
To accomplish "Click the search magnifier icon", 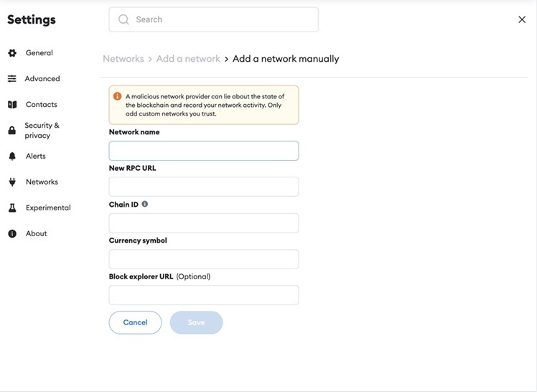I will [123, 20].
